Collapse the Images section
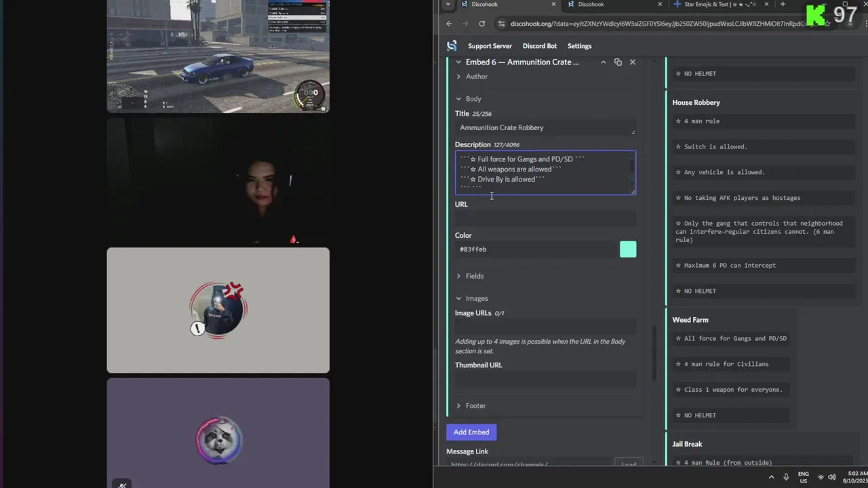The width and height of the screenshot is (868, 488). tap(472, 298)
